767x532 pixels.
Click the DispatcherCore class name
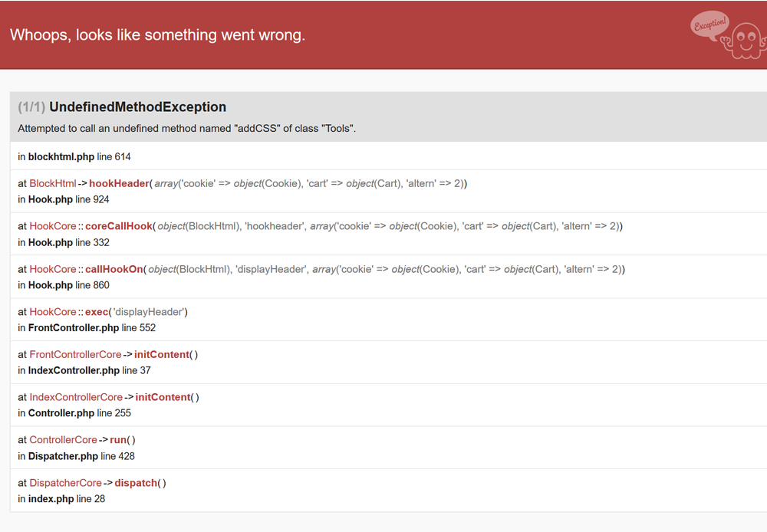click(x=65, y=483)
